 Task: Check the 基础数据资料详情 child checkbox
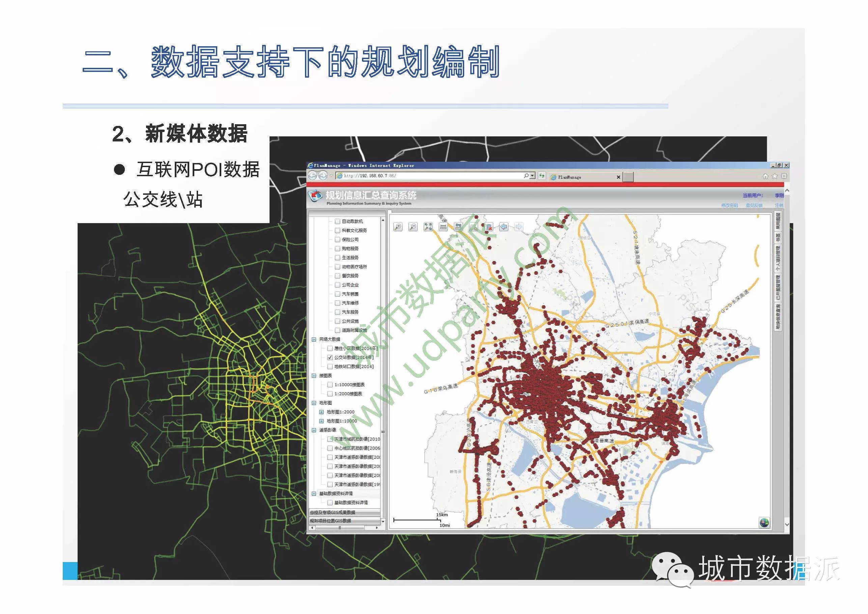(x=330, y=503)
